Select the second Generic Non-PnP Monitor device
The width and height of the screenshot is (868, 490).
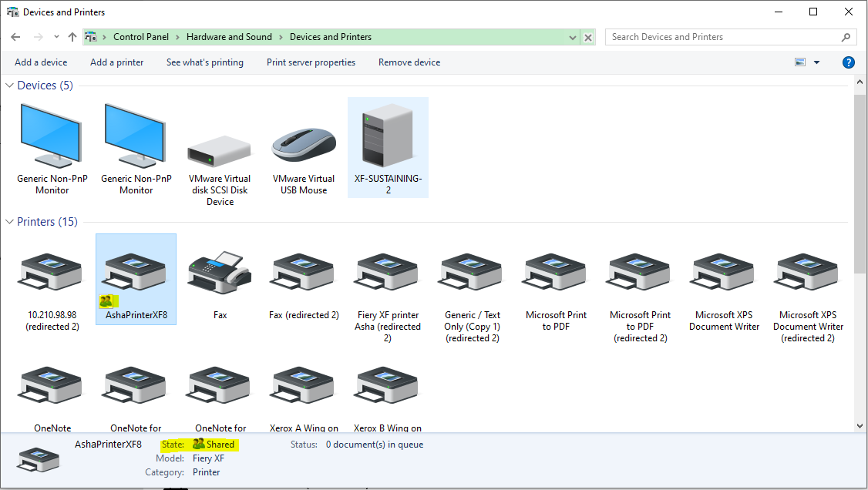click(136, 148)
